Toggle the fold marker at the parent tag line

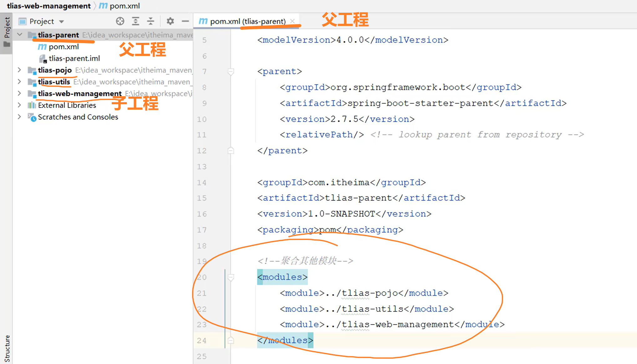[231, 72]
